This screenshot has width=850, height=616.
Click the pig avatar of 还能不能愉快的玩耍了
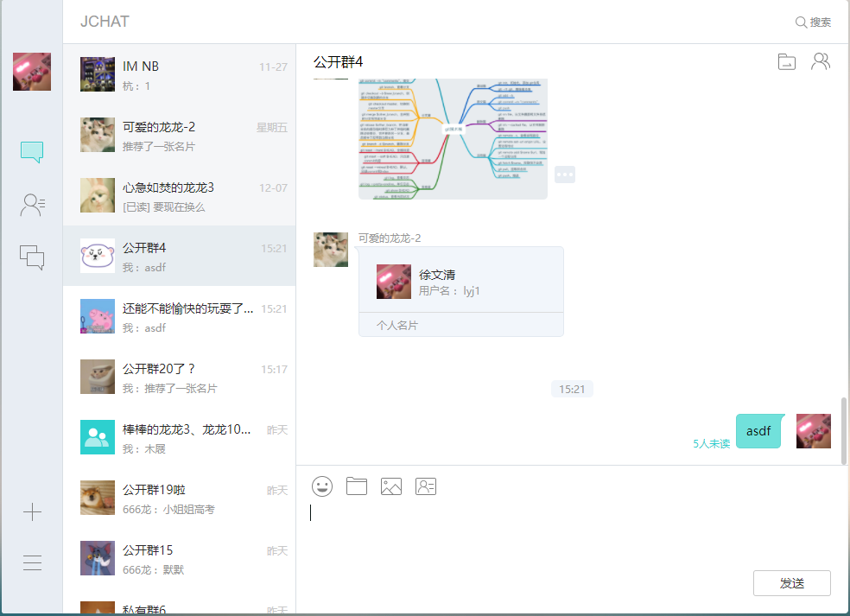(x=98, y=316)
